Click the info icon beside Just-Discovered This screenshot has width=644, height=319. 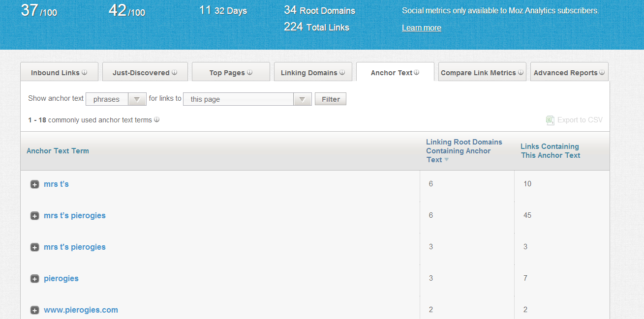(174, 72)
